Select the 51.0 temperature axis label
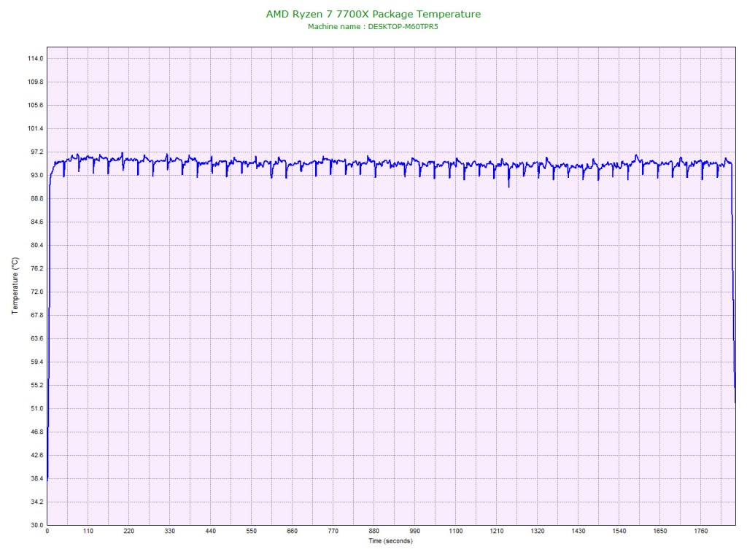747x560 pixels. coord(35,408)
